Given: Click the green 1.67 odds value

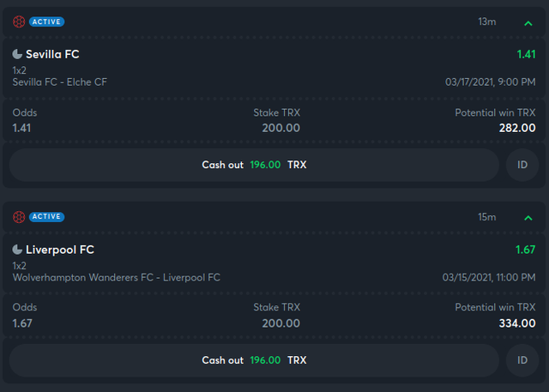Looking at the screenshot, I should 526,250.
